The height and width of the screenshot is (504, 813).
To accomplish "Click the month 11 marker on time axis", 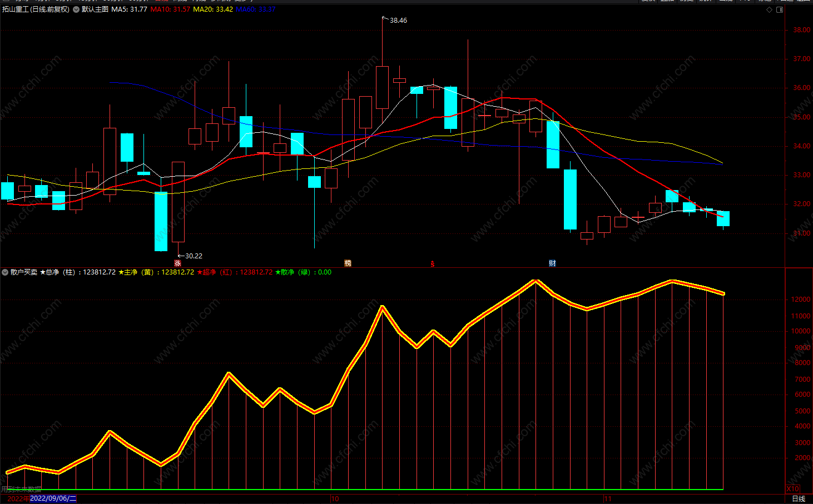I will [608, 499].
